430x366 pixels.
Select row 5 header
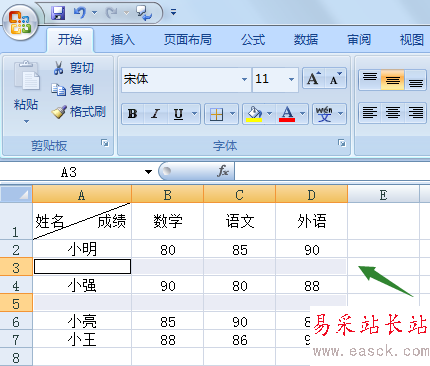pyautogui.click(x=16, y=303)
